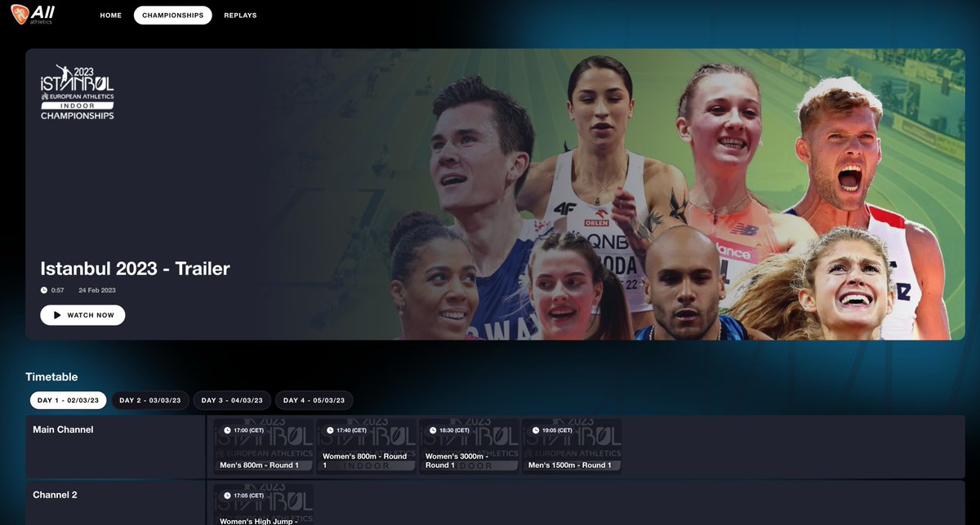
Task: Open Women's High Jump card in Channel 2
Action: coord(264,505)
